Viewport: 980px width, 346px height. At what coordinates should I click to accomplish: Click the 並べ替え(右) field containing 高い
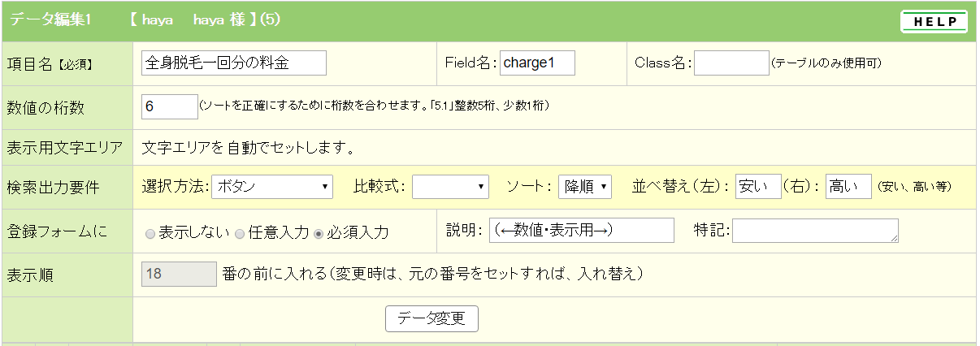click(x=848, y=187)
